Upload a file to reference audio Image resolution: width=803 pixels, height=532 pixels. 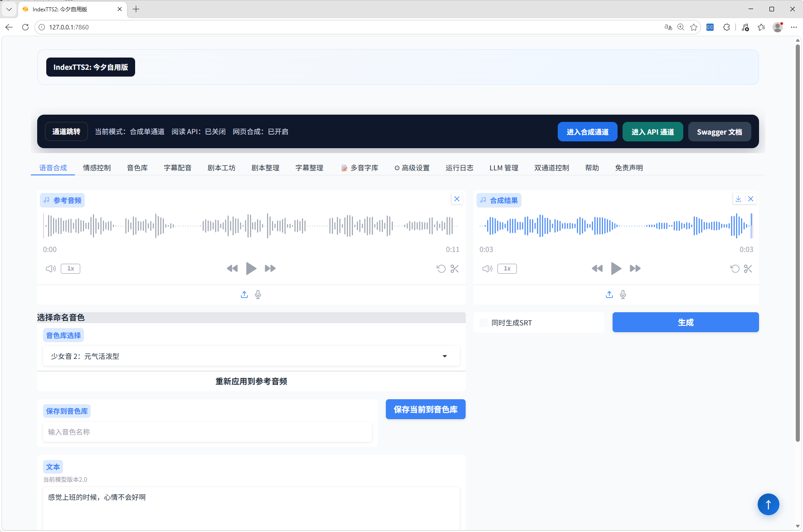tap(244, 295)
